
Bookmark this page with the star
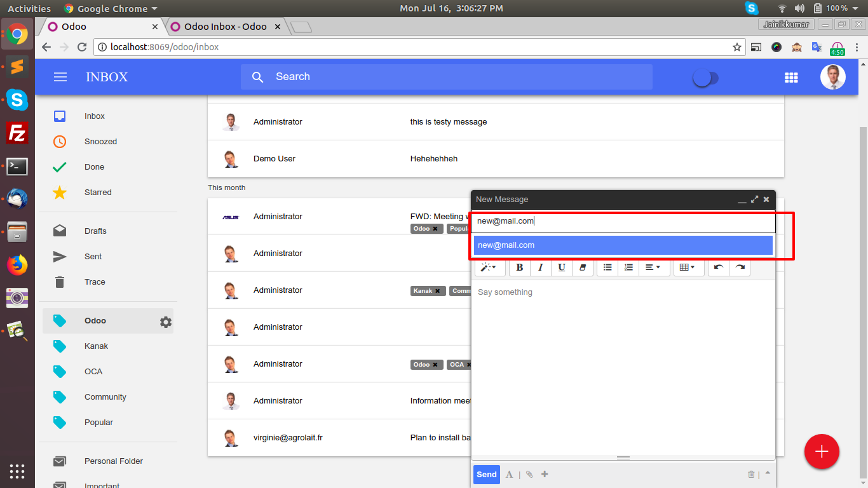[737, 47]
